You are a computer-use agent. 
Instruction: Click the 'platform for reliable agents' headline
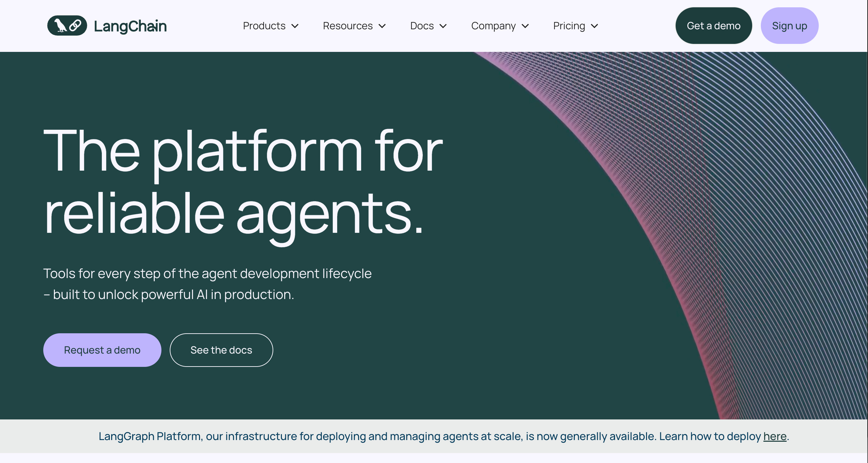point(243,182)
